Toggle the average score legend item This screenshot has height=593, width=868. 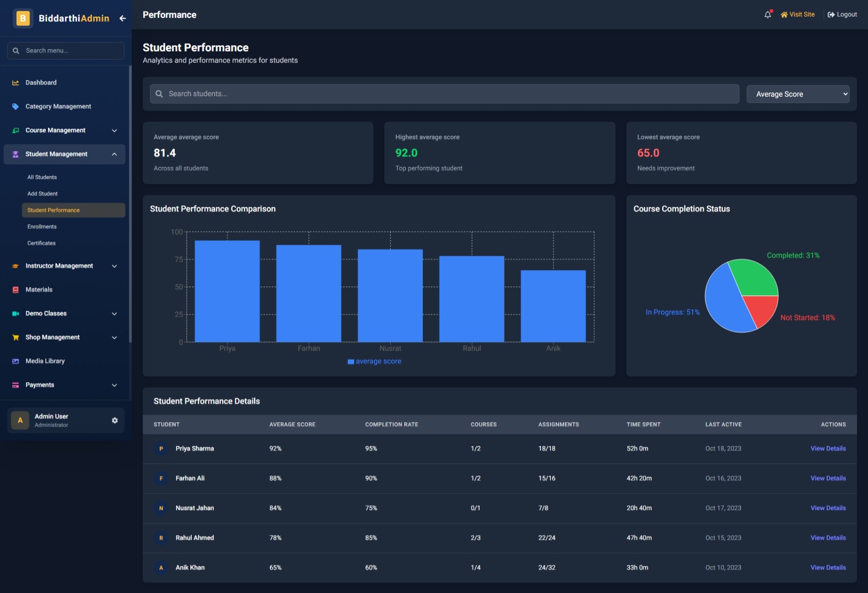pos(374,361)
